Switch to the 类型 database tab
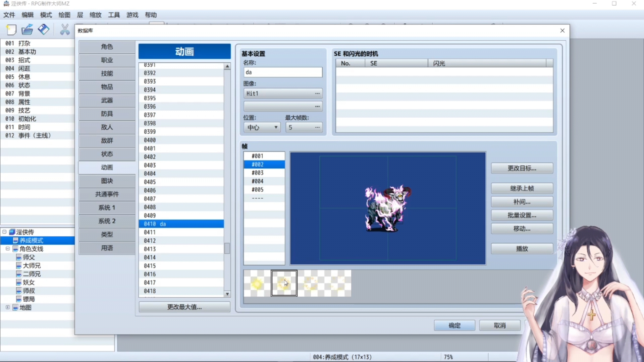Screen dimensions: 644x362 (x=107, y=234)
